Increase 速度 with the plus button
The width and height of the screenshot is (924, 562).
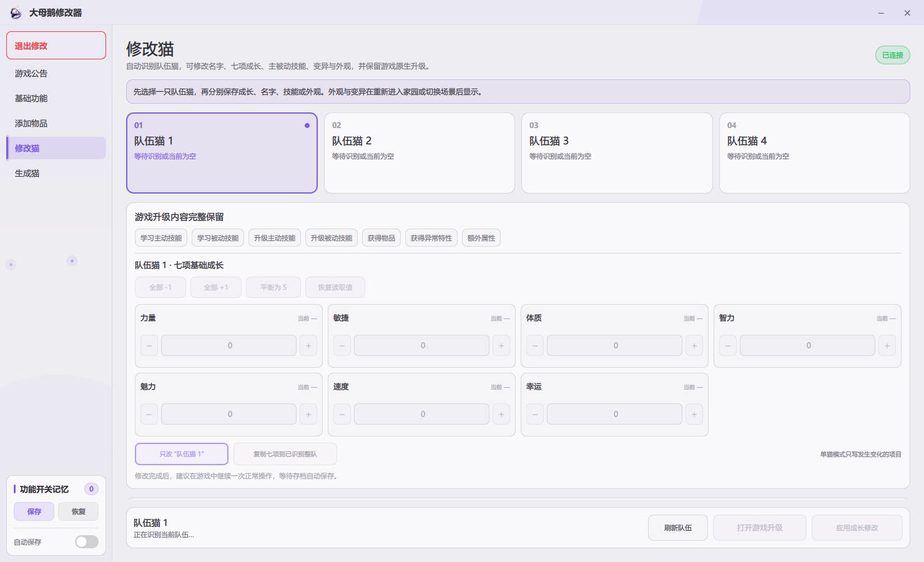(501, 414)
